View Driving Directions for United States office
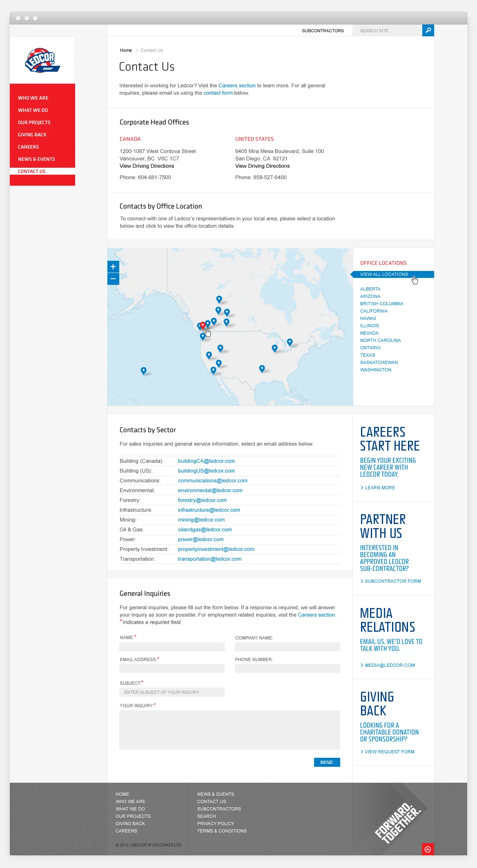 click(x=262, y=166)
